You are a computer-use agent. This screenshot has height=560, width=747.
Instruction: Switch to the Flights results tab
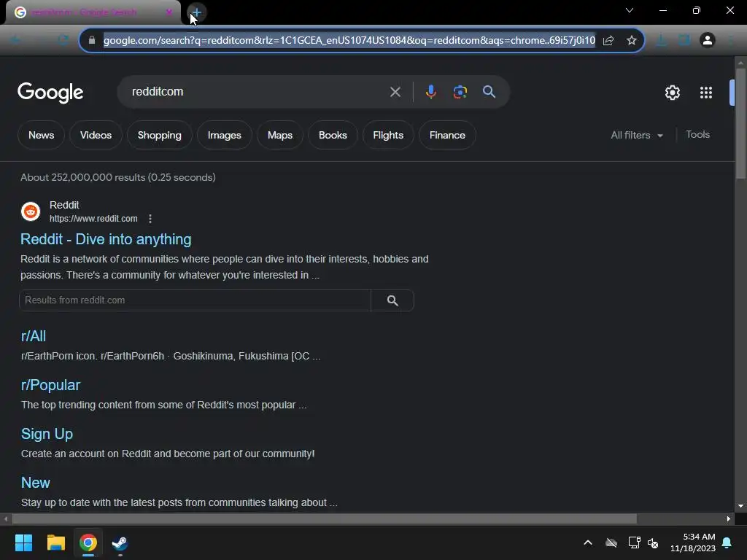388,135
